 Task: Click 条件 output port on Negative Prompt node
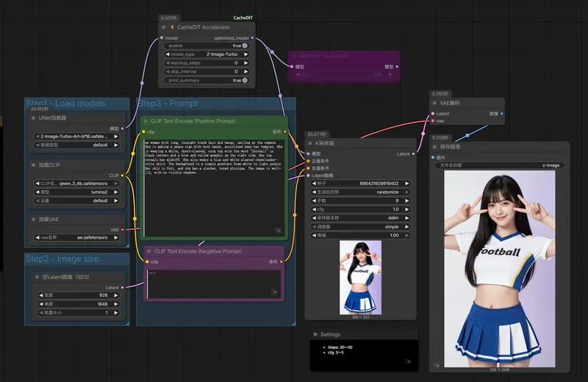pyautogui.click(x=282, y=262)
